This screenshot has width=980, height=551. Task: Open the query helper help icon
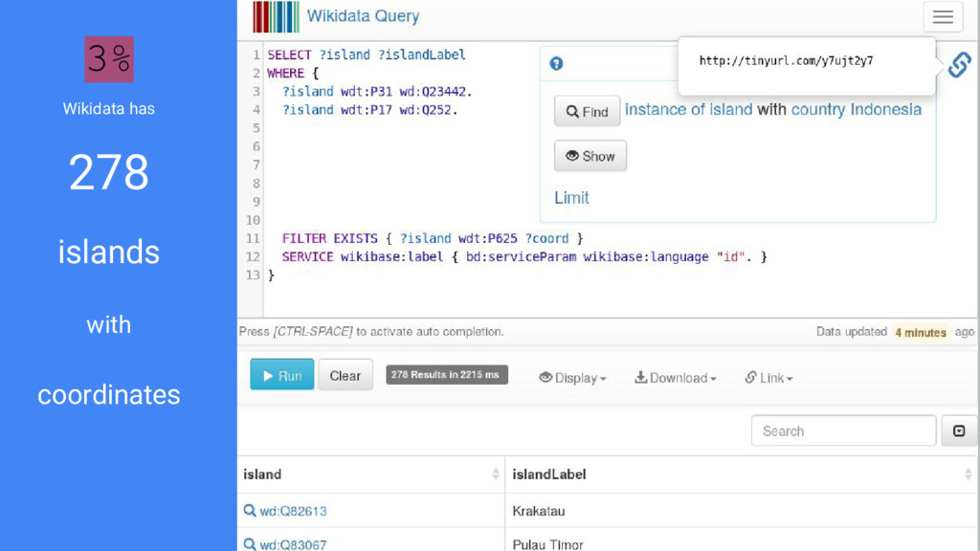[556, 63]
